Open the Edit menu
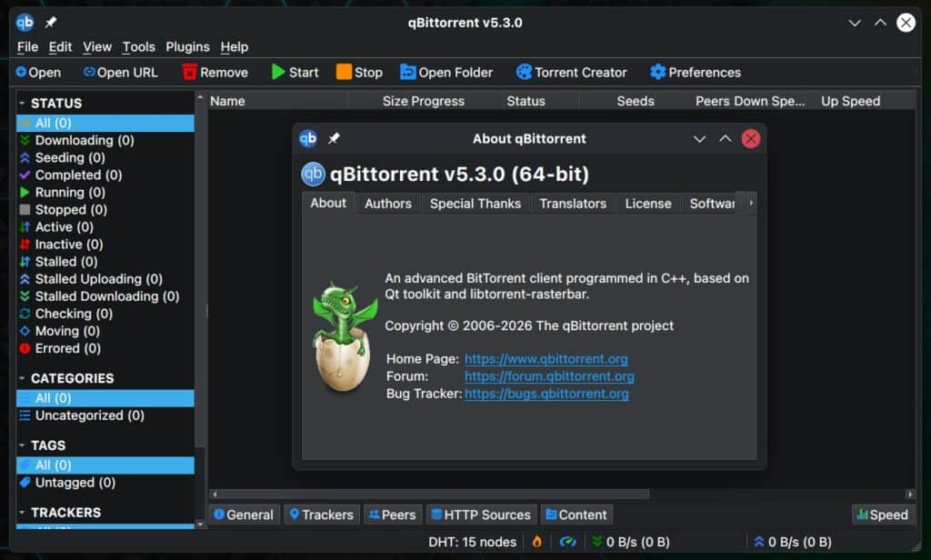The height and width of the screenshot is (560, 931). pyautogui.click(x=60, y=47)
